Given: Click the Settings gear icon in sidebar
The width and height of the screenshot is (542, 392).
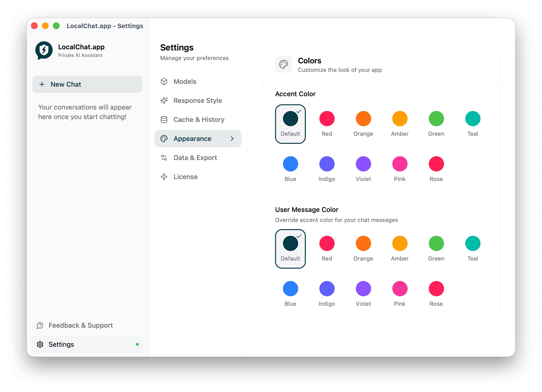Looking at the screenshot, I should pyautogui.click(x=40, y=345).
